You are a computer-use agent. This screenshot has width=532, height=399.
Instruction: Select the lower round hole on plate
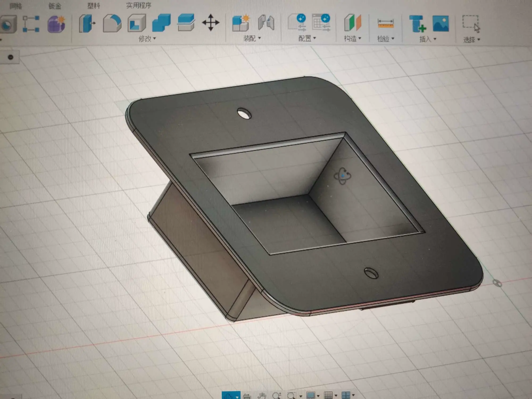point(371,273)
